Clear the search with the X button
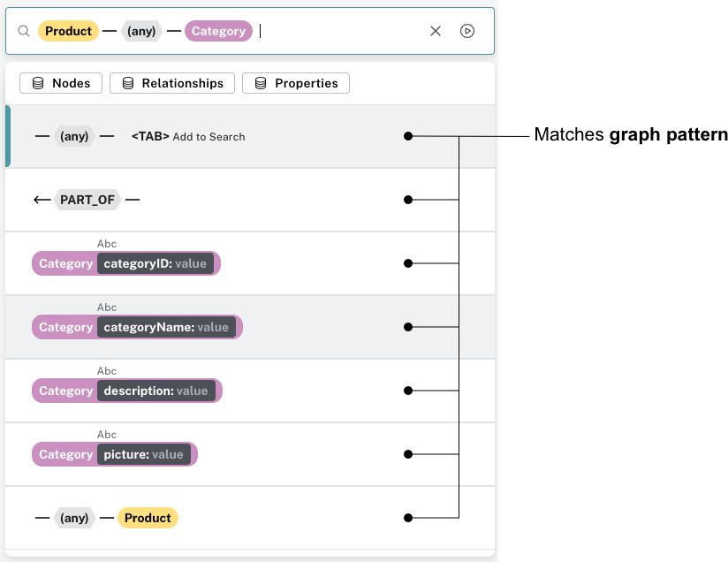The image size is (728, 562). pos(435,31)
